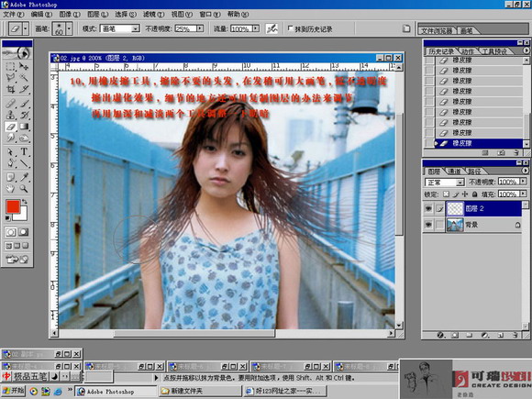Pick the Hand tool
This screenshot has width=532, height=399.
point(11,188)
